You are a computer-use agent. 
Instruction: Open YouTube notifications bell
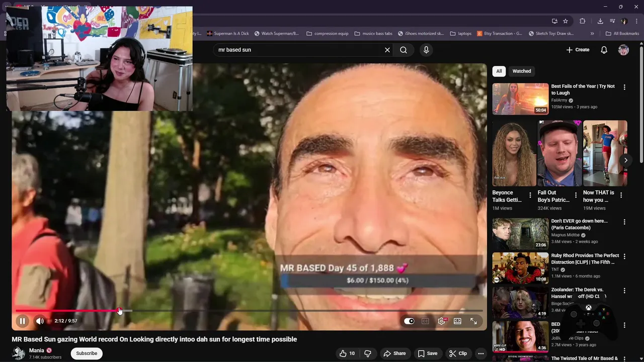tap(604, 50)
